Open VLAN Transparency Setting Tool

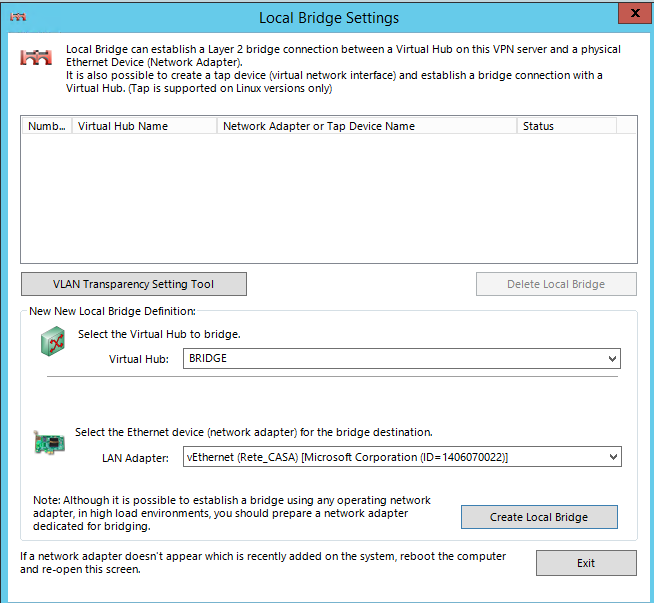point(133,284)
